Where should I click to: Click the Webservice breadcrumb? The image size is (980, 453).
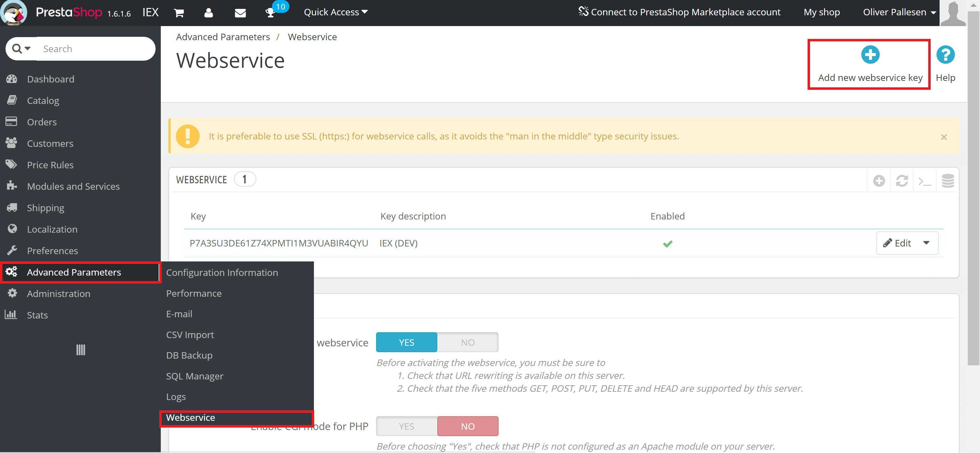click(x=312, y=37)
